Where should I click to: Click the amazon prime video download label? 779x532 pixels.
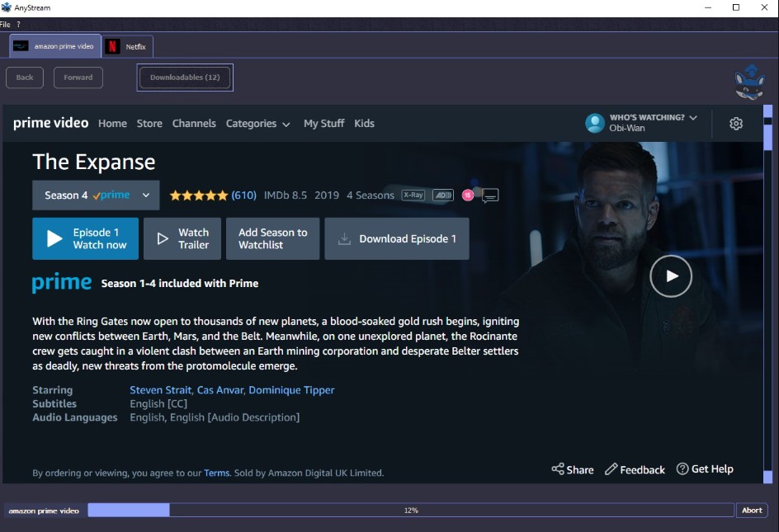(x=44, y=511)
